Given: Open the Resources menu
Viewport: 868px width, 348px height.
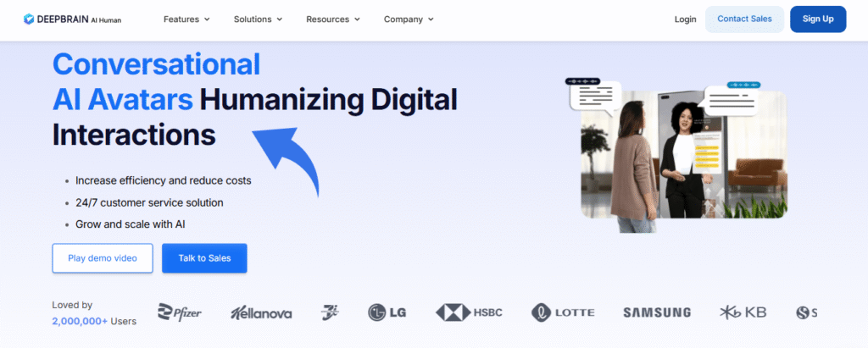Looking at the screenshot, I should click(333, 19).
